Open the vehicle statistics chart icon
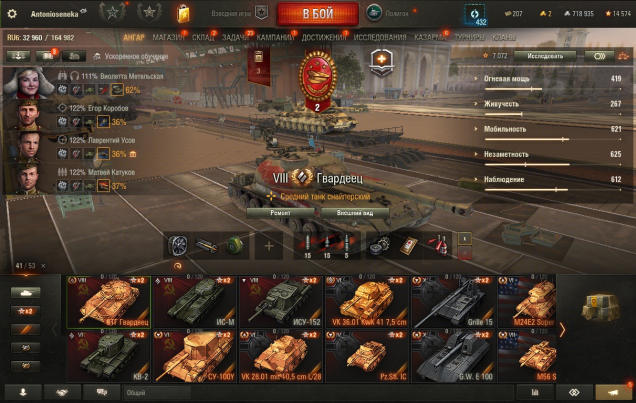 [535, 392]
